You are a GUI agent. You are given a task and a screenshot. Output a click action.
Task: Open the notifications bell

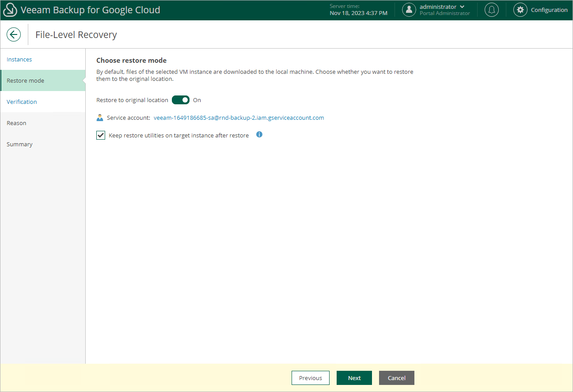coord(492,10)
